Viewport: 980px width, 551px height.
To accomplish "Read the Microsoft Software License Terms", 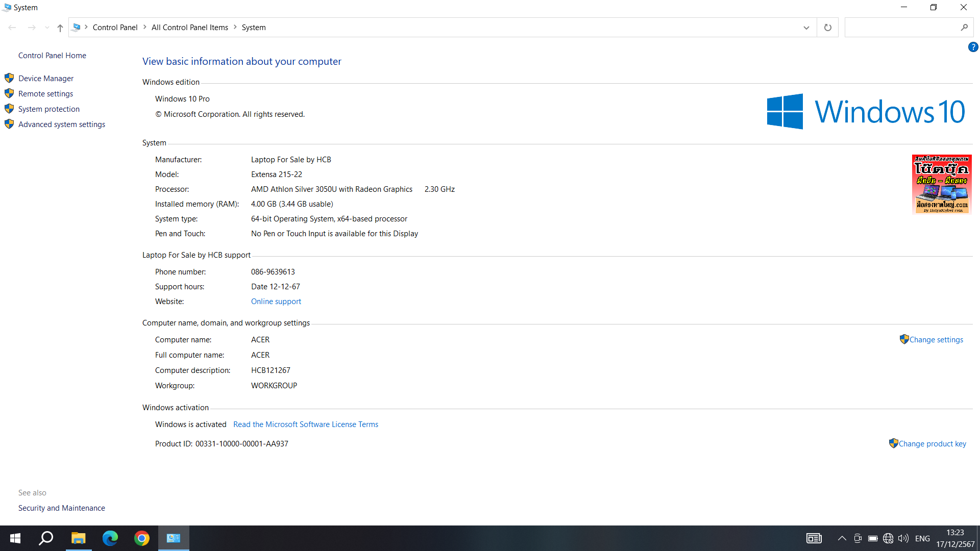I will pyautogui.click(x=306, y=424).
